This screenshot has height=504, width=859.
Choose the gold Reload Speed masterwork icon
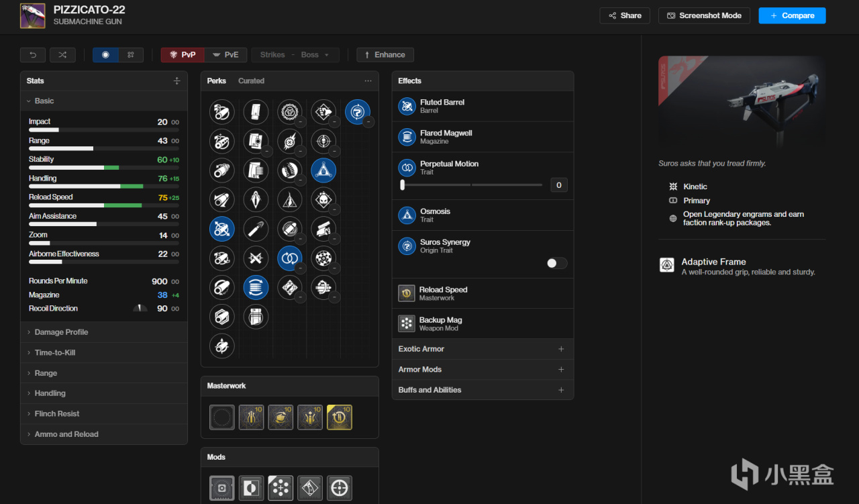340,417
